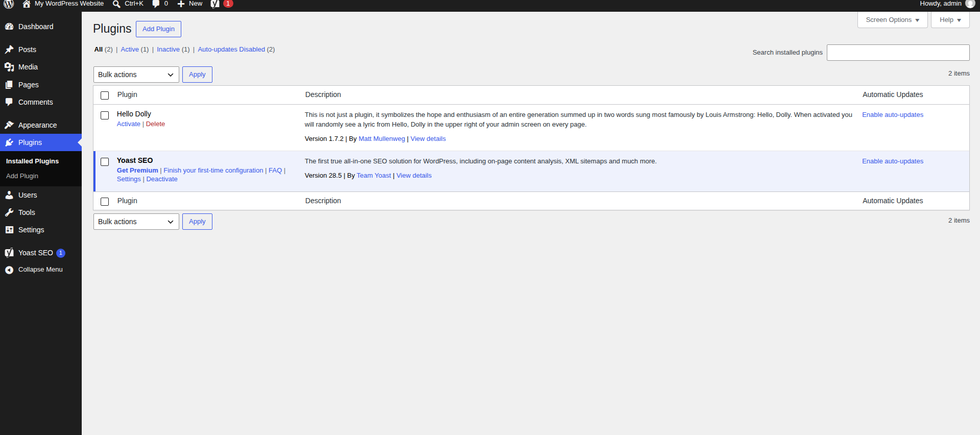The width and height of the screenshot is (980, 435).
Task: Delete the Hello Dolly plugin
Action: tap(155, 124)
